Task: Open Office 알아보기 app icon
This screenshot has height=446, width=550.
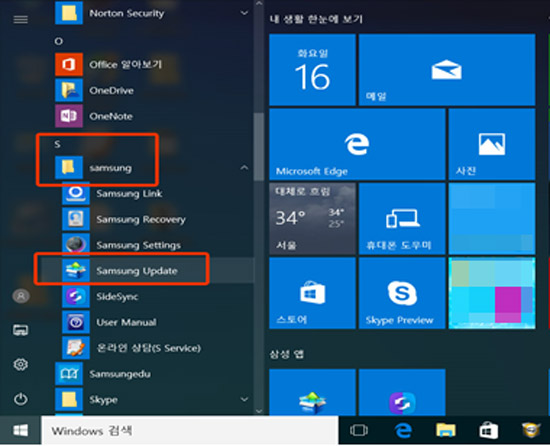Action: click(x=69, y=65)
